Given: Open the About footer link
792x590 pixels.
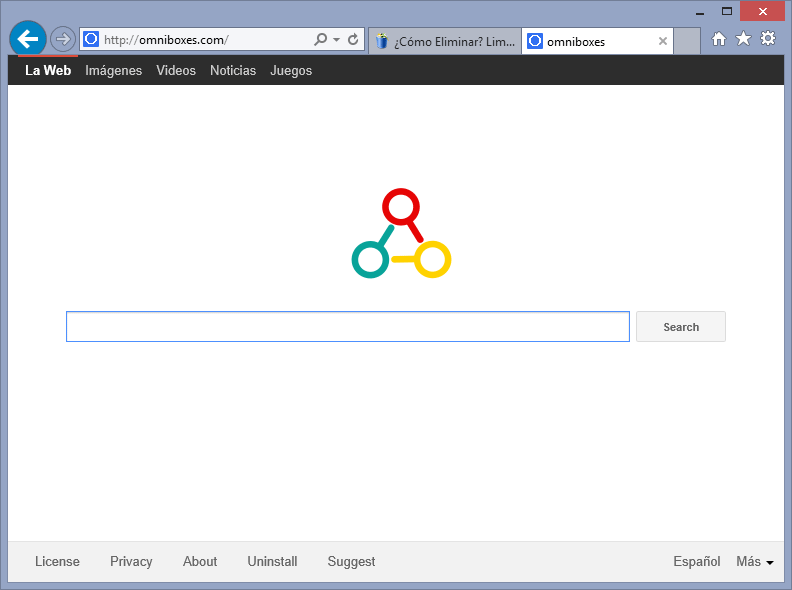Looking at the screenshot, I should pos(200,561).
